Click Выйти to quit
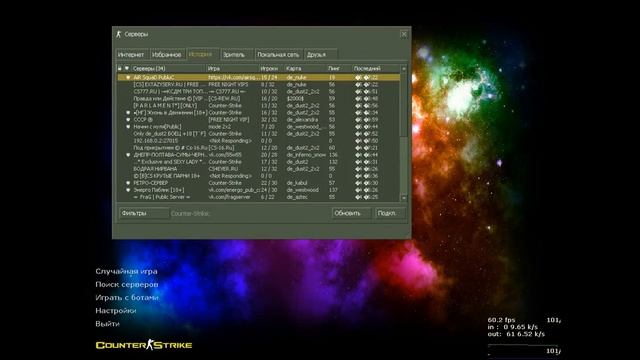640x360 pixels. click(x=107, y=324)
